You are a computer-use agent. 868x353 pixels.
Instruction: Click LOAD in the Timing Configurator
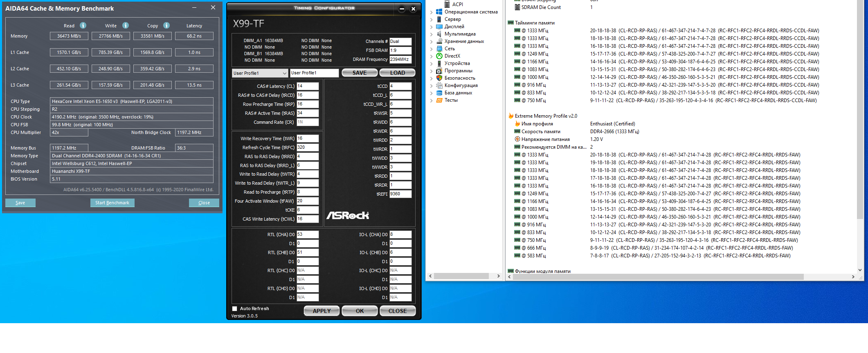click(397, 73)
